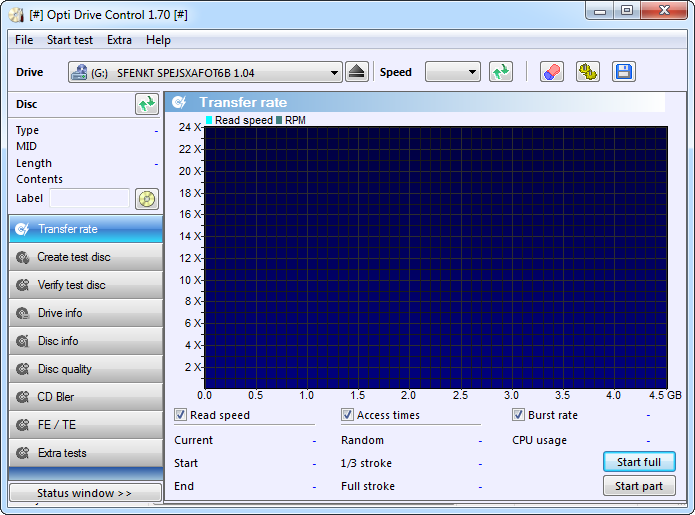Open the FE / TE test section
The width and height of the screenshot is (695, 515).
(86, 424)
